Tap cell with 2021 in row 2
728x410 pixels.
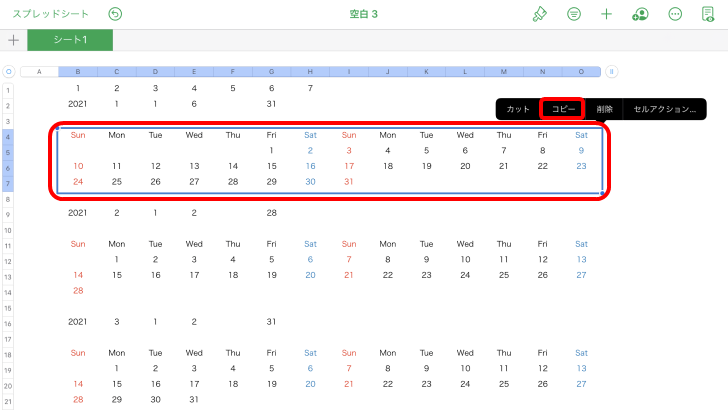coord(78,104)
